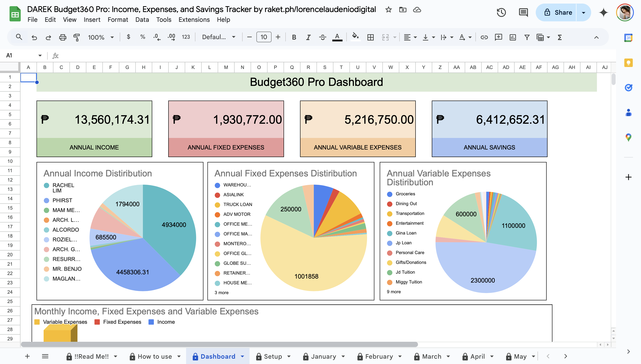Switch to the January sheet tab
The image size is (641, 364).
click(323, 356)
